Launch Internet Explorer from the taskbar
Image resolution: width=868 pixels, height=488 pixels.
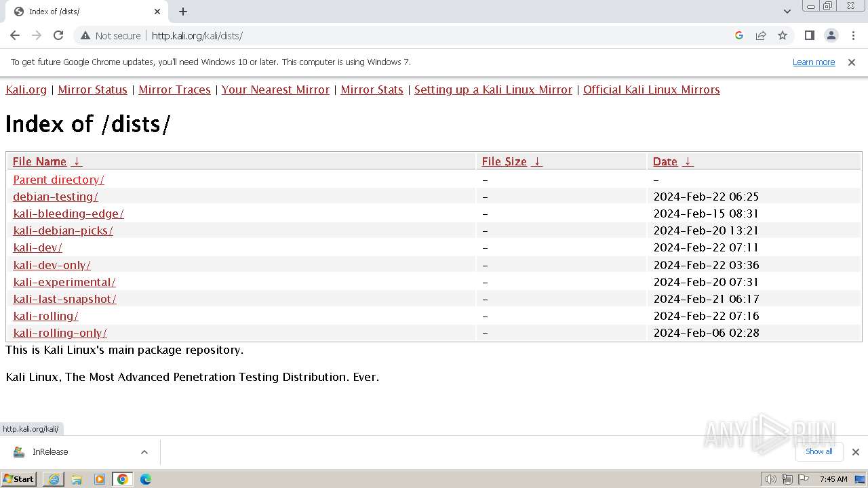[54, 479]
